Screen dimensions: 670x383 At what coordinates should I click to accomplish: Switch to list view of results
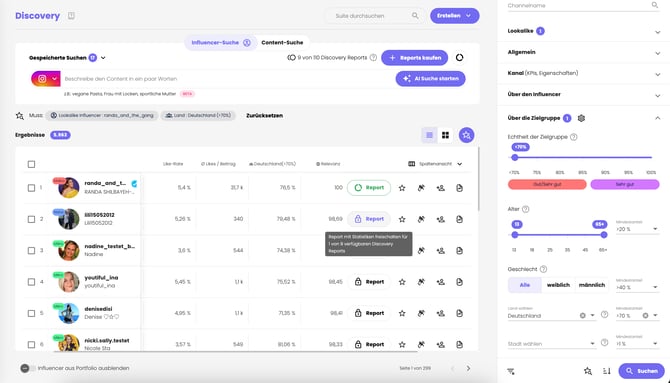pyautogui.click(x=429, y=135)
